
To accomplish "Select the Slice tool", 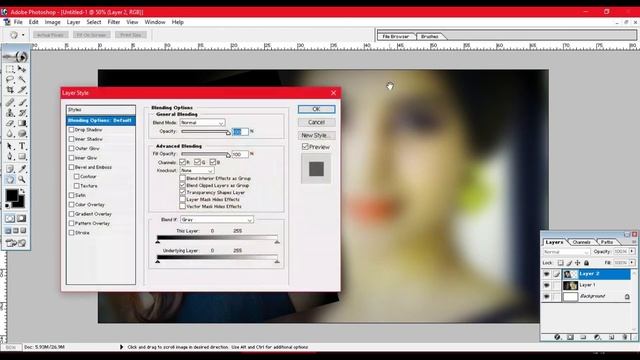I will pyautogui.click(x=22, y=89).
